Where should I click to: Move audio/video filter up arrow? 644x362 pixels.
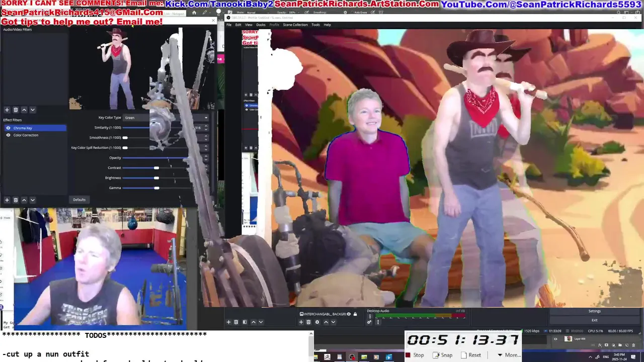pos(24,110)
